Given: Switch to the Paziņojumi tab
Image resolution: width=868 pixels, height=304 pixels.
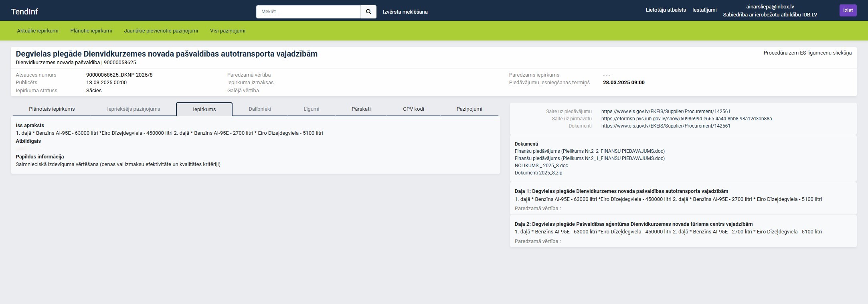Looking at the screenshot, I should coord(469,109).
